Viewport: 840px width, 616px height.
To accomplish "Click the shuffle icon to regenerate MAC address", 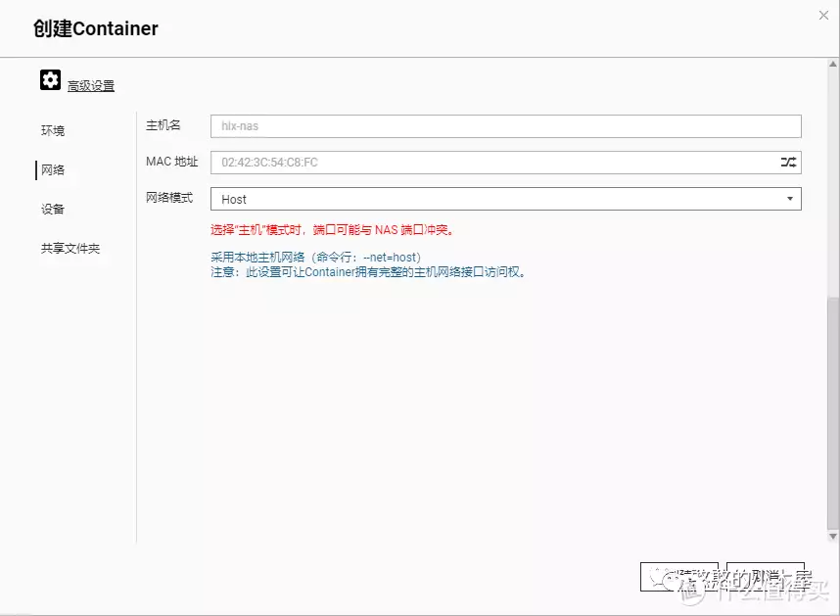I will pos(788,162).
